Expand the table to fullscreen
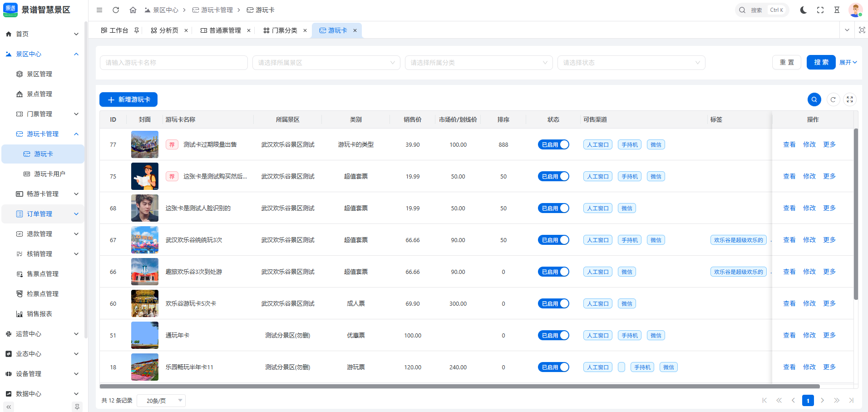Image resolution: width=868 pixels, height=412 pixels. 850,99
